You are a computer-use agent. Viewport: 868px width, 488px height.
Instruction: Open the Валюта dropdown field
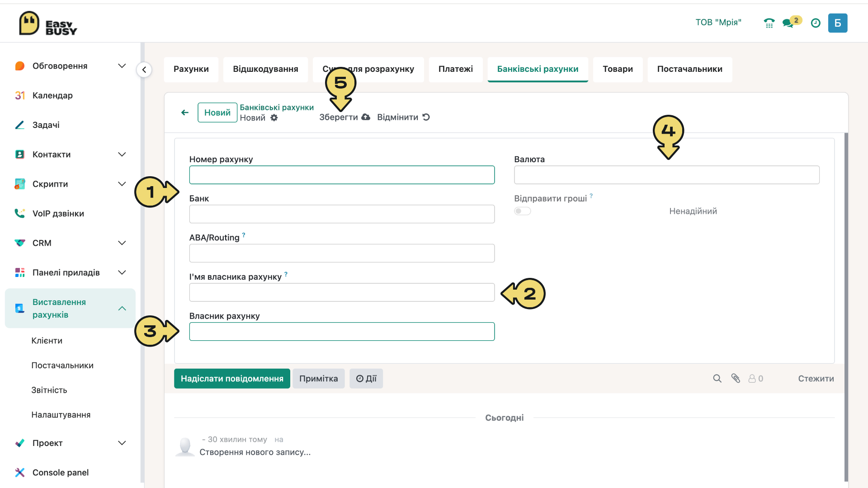click(x=667, y=175)
